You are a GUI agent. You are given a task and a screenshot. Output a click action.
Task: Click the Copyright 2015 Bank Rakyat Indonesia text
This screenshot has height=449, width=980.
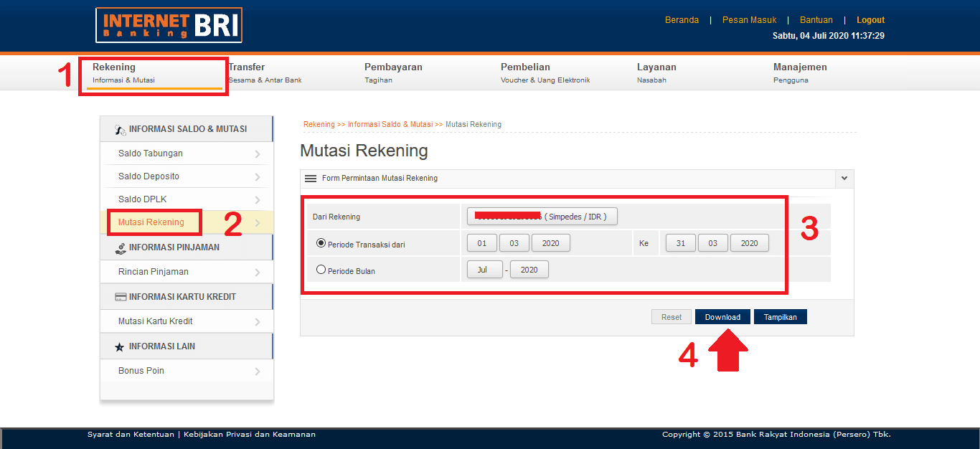(x=776, y=434)
